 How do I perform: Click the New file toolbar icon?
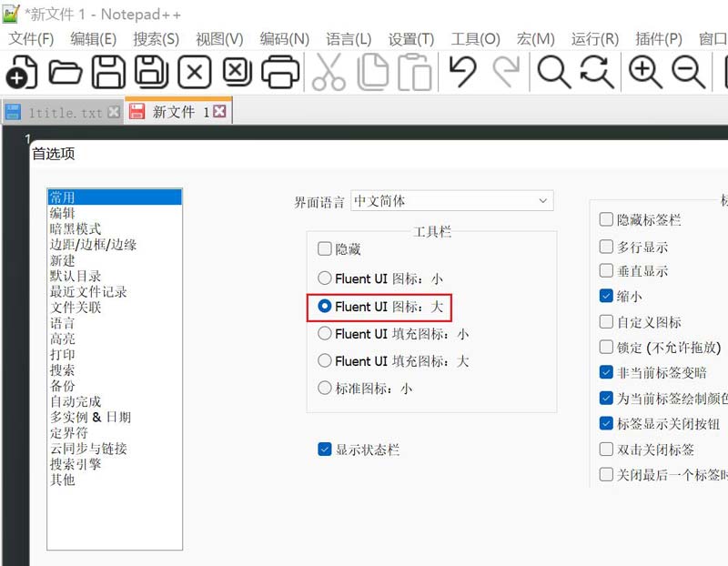click(x=21, y=72)
